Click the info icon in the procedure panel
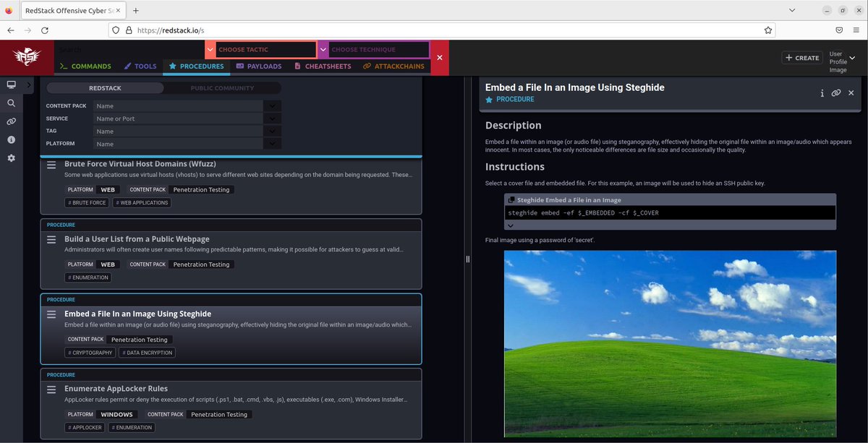The height and width of the screenshot is (443, 868). click(822, 93)
